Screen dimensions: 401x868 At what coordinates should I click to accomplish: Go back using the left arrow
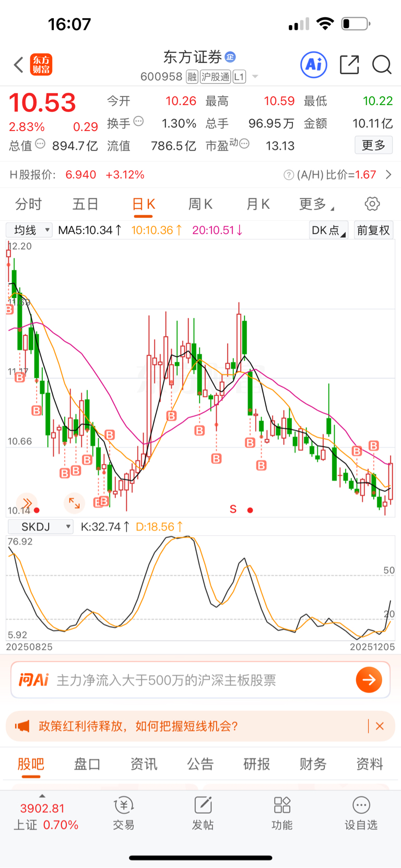point(19,65)
